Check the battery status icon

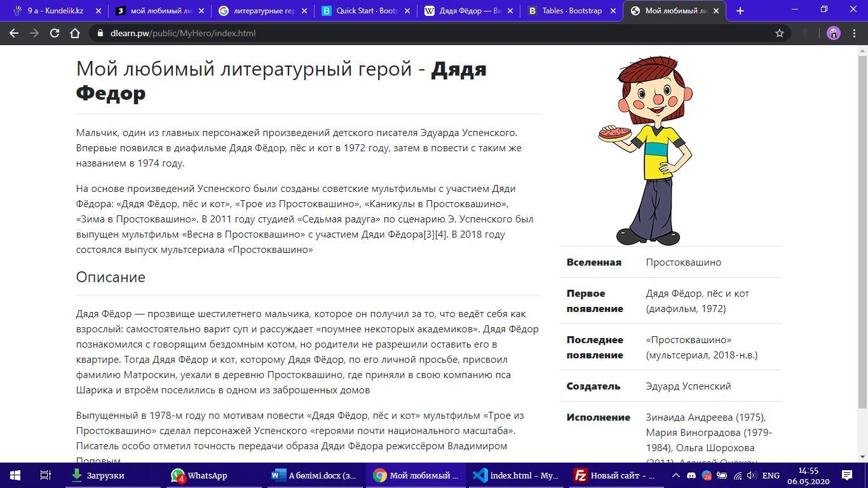click(722, 475)
